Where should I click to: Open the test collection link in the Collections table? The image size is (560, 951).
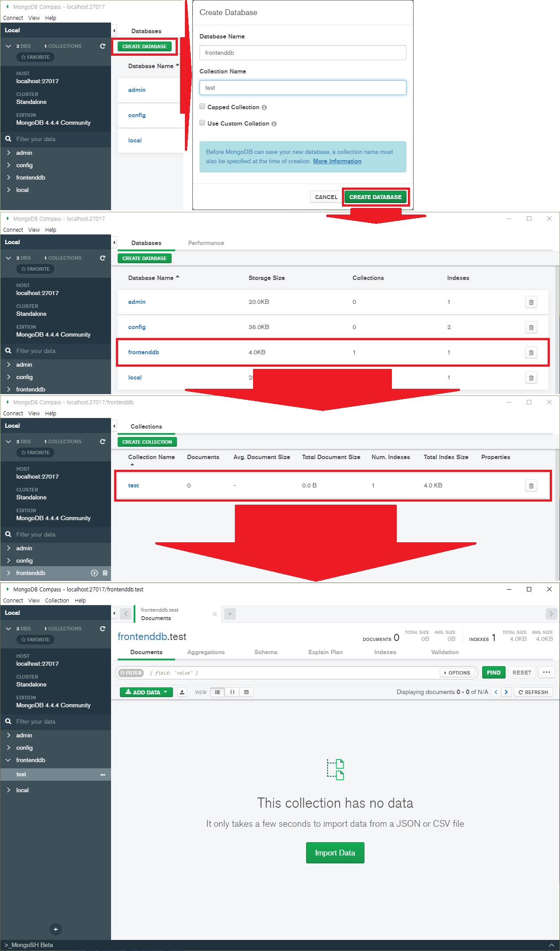134,485
